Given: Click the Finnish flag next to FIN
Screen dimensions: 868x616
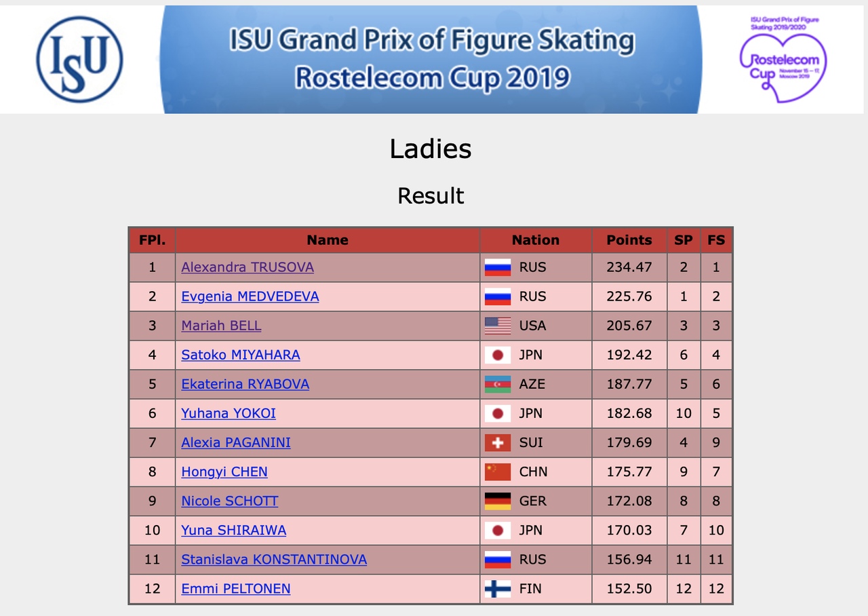Looking at the screenshot, I should (x=498, y=588).
